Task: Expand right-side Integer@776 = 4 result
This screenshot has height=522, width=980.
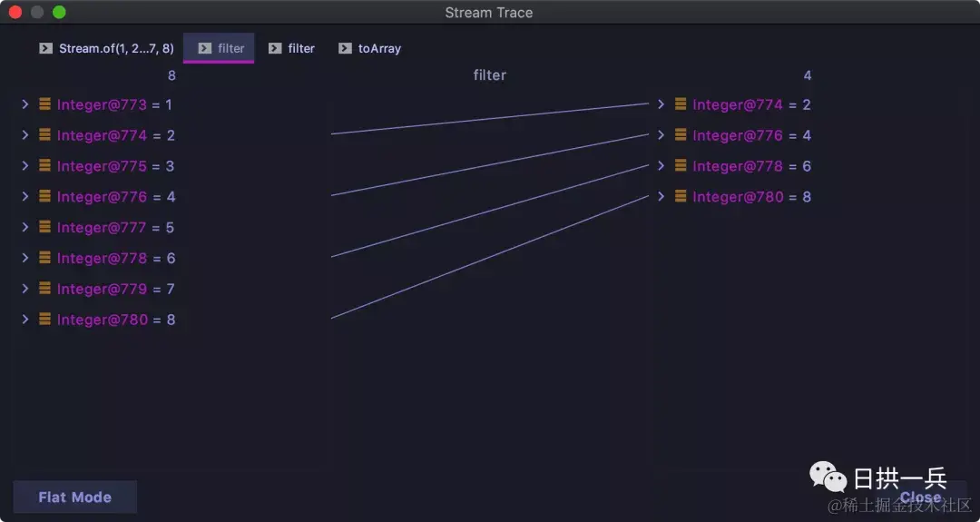Action: pos(661,135)
